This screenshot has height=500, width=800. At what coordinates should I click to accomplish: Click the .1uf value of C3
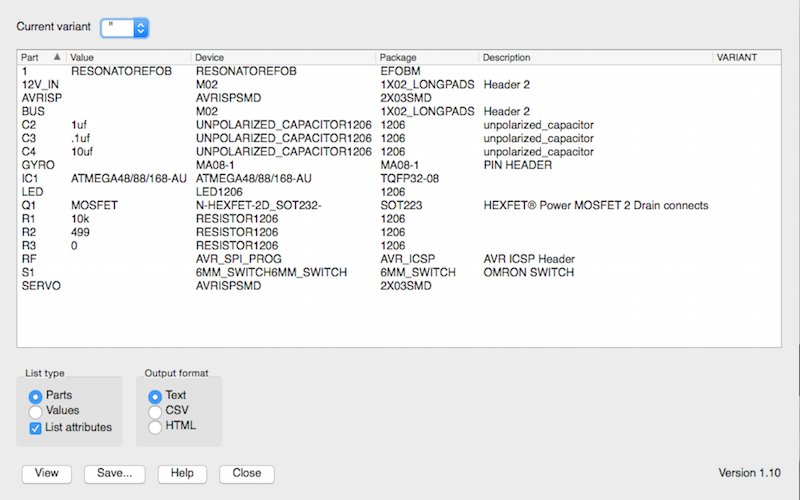(81, 138)
